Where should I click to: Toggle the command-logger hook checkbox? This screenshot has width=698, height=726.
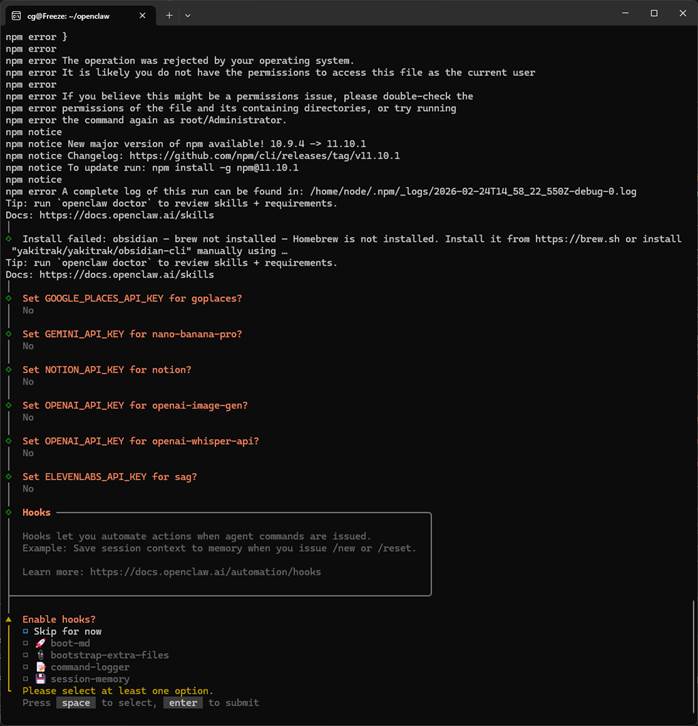point(25,668)
